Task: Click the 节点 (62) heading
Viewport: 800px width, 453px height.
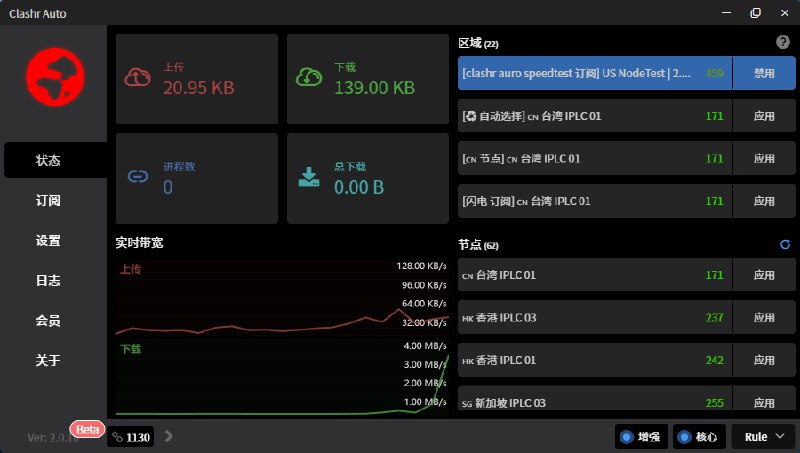Action: point(478,245)
